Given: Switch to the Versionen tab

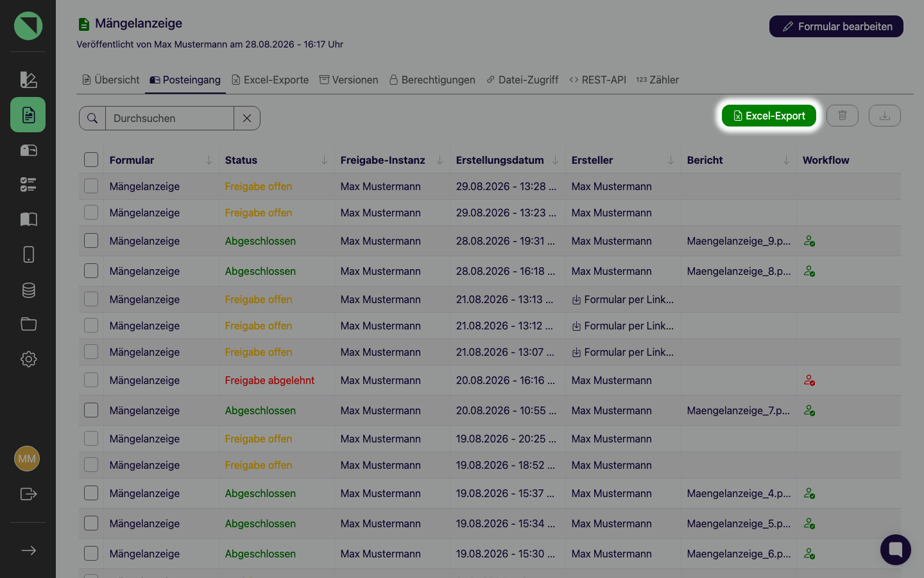Looking at the screenshot, I should tap(349, 80).
